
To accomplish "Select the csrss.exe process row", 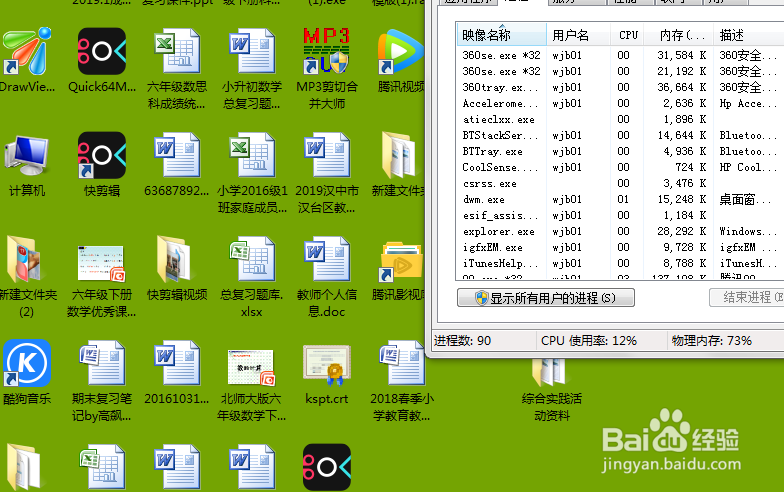I will tap(620, 184).
